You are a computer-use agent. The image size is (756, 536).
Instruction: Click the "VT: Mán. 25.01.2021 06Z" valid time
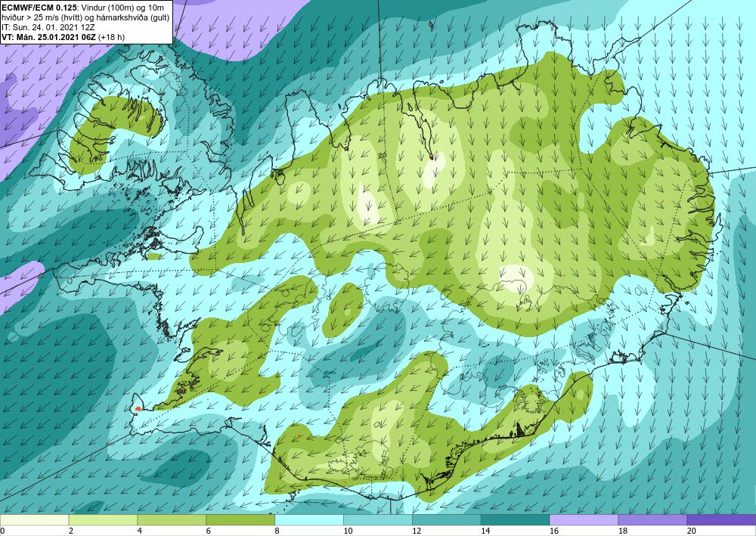pyautogui.click(x=48, y=37)
